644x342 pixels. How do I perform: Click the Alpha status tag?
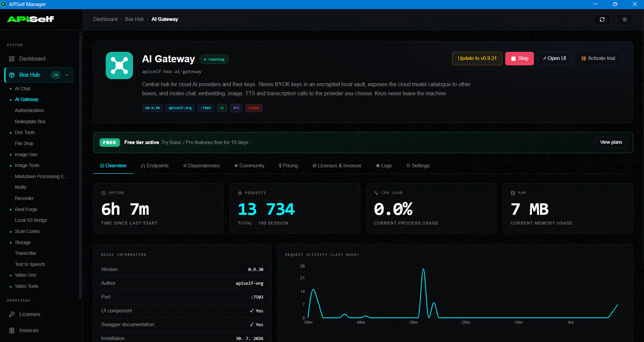click(254, 108)
